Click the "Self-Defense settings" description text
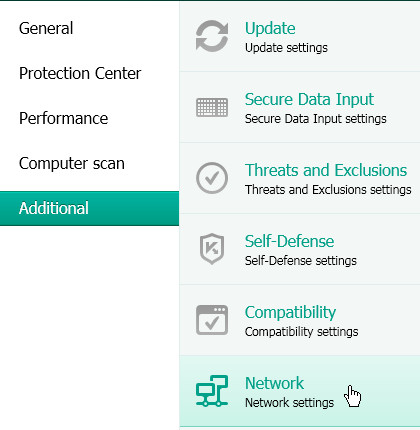420x430 pixels. [301, 260]
